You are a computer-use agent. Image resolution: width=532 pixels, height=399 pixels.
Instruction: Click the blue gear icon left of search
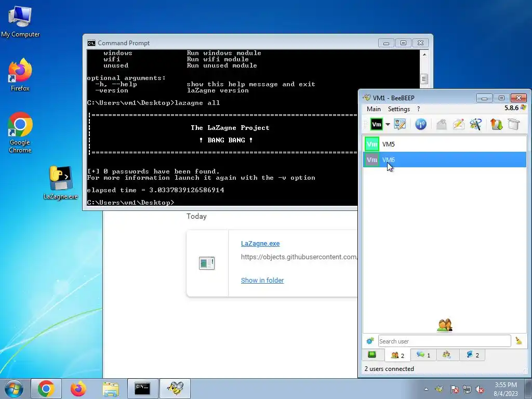(370, 341)
